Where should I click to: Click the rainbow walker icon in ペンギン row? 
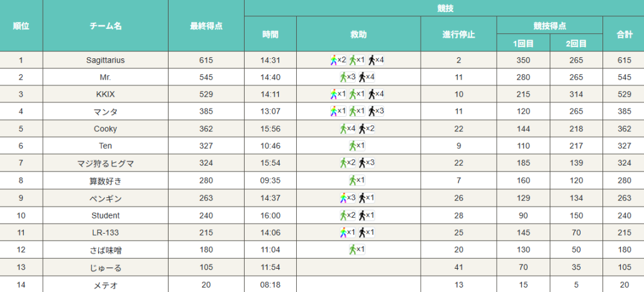(343, 198)
